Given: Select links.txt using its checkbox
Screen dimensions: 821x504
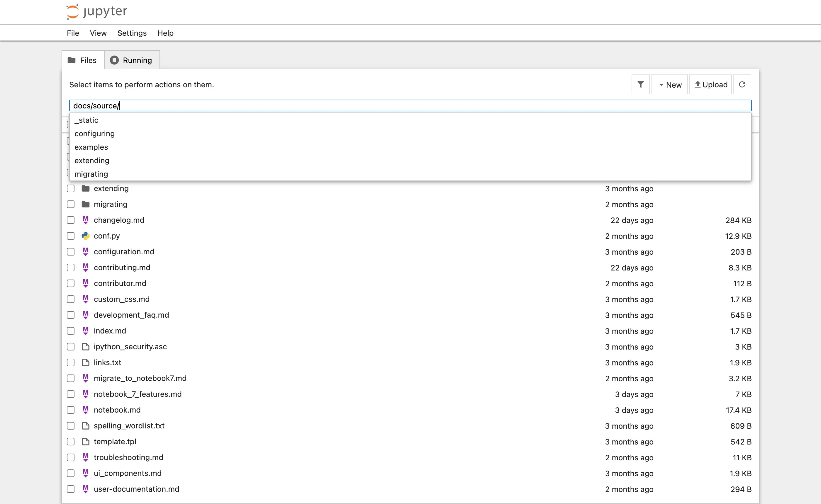Looking at the screenshot, I should 71,363.
